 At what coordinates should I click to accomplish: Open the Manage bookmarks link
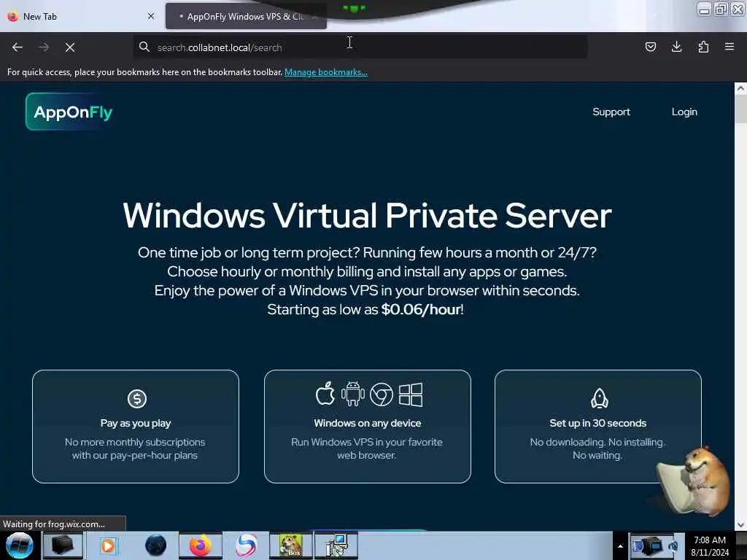[x=326, y=72]
